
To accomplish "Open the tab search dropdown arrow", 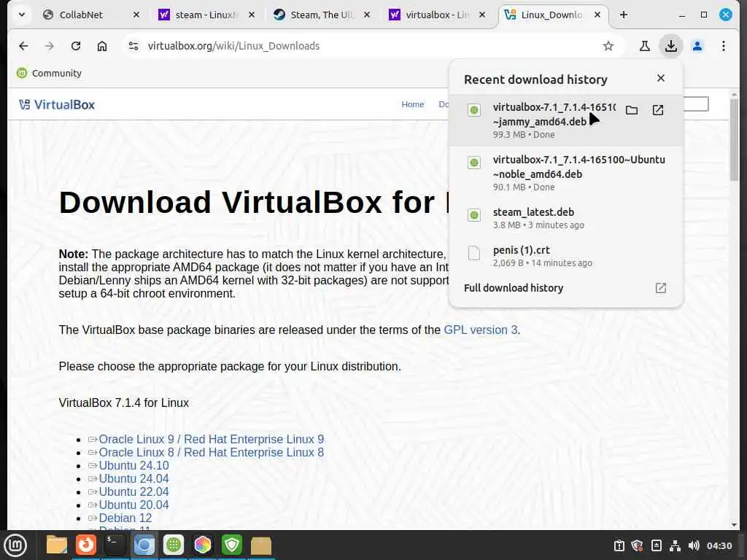I will click(x=21, y=15).
